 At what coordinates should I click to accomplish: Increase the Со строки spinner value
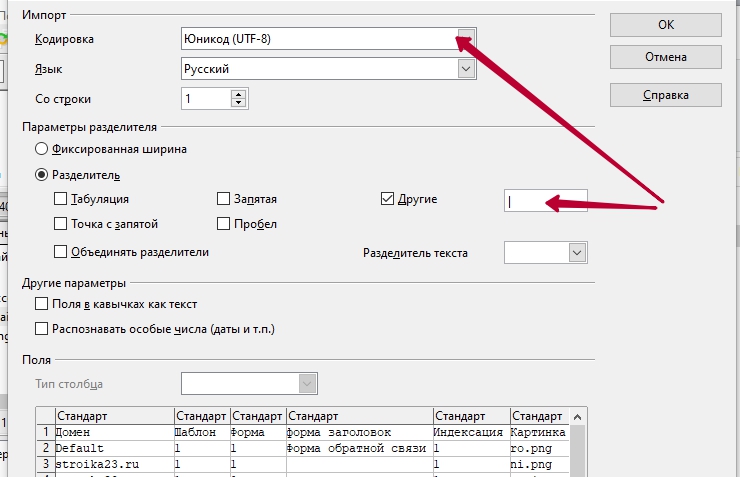[x=238, y=94]
